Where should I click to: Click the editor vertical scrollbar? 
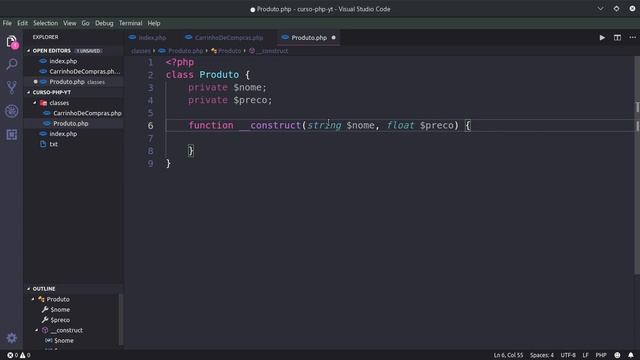(x=637, y=165)
